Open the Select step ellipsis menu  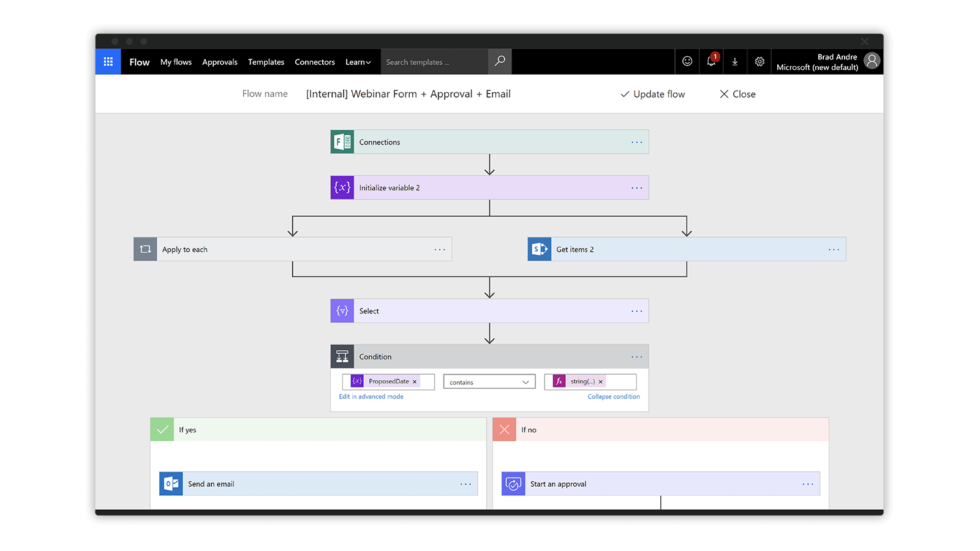coord(637,311)
